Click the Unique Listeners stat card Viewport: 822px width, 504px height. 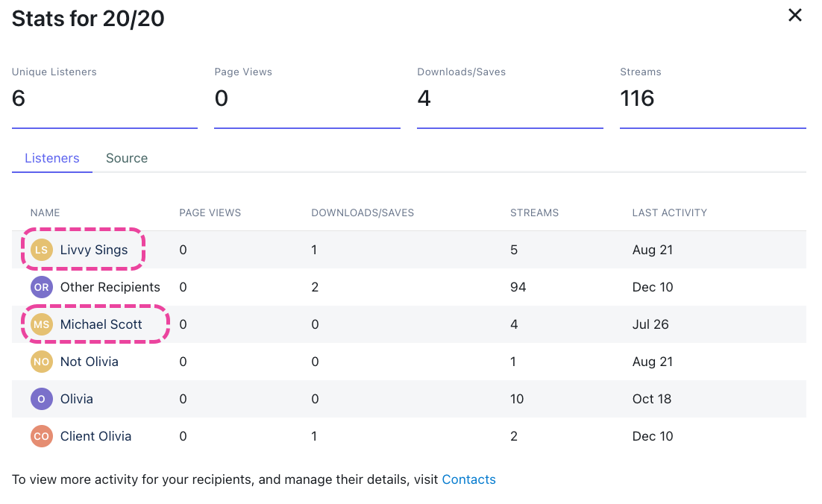coord(104,95)
